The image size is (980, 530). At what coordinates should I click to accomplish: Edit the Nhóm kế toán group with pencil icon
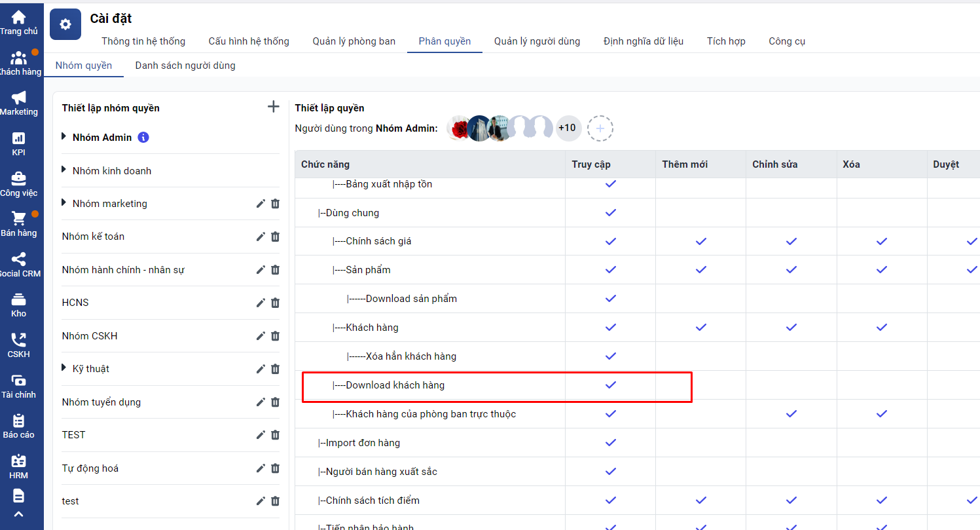pyautogui.click(x=261, y=237)
